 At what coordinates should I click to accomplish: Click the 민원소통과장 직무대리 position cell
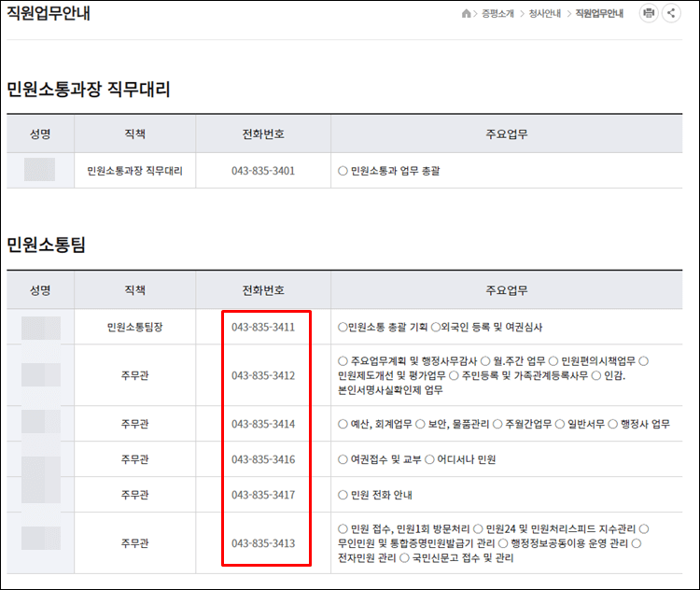click(134, 171)
